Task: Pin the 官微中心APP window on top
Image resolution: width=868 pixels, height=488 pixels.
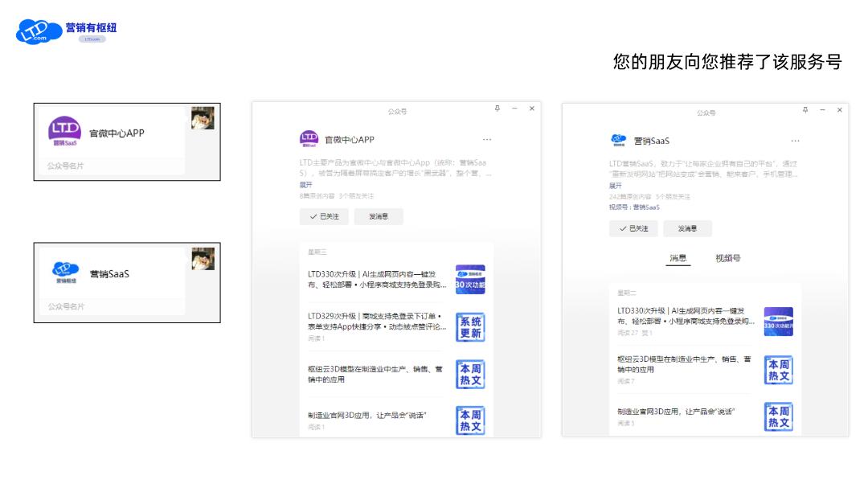Action: [497, 109]
